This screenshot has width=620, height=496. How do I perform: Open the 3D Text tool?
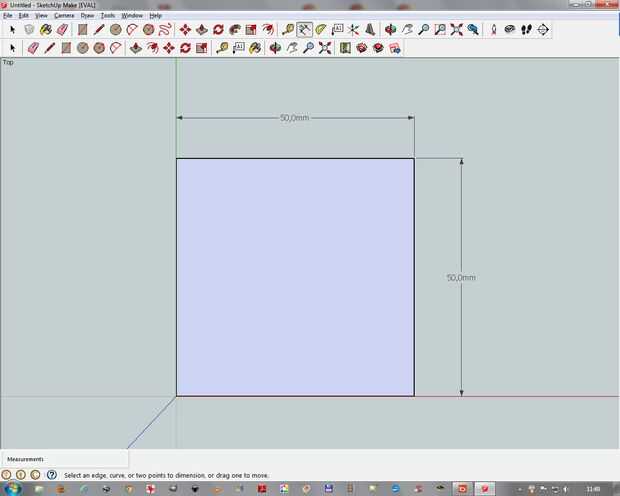click(x=370, y=30)
